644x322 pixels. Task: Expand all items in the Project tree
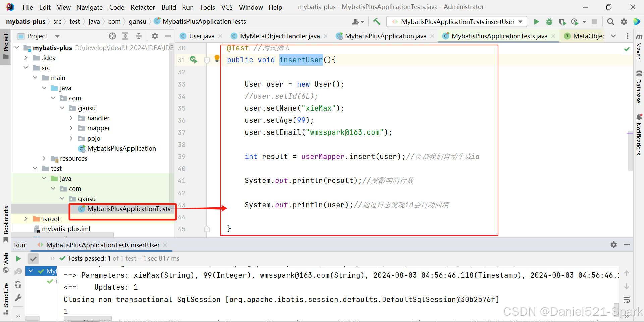point(125,36)
